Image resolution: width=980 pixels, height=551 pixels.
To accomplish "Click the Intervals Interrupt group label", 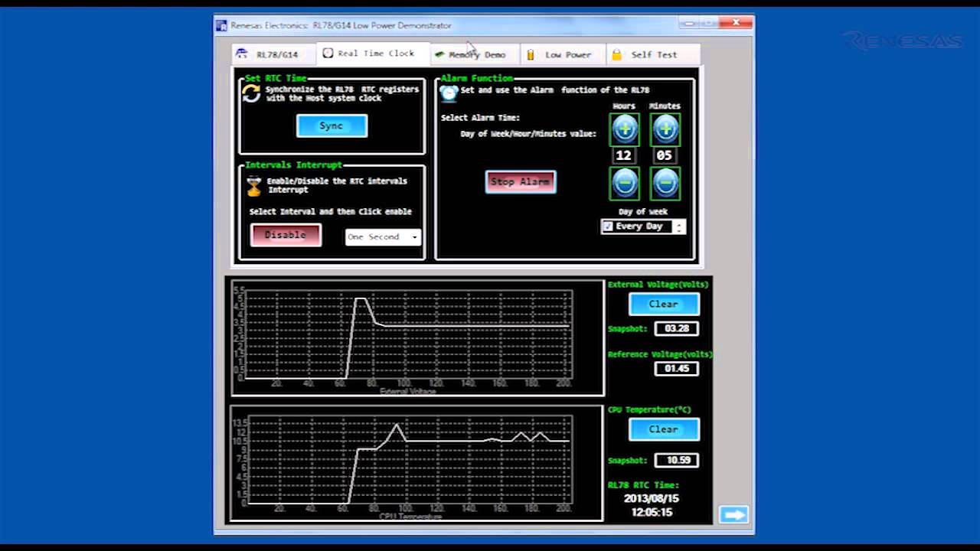I will pos(293,165).
